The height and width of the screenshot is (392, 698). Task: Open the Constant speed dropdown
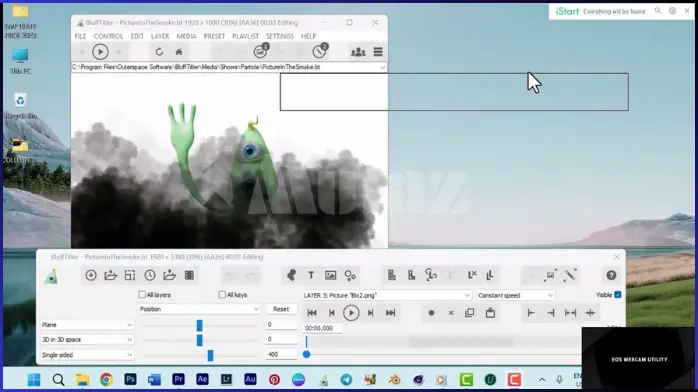click(515, 295)
